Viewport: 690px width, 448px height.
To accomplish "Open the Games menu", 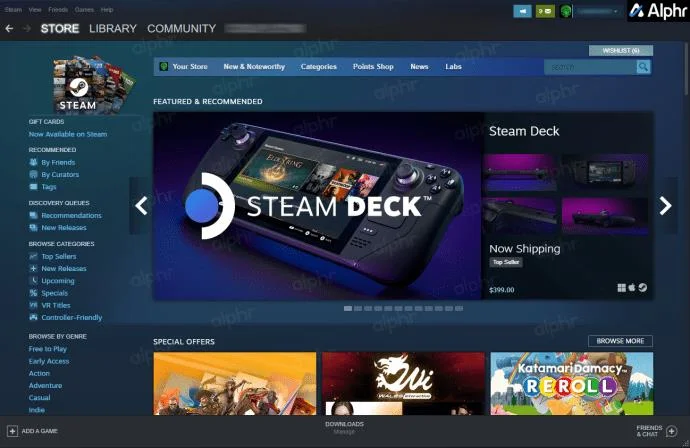I will point(84,10).
